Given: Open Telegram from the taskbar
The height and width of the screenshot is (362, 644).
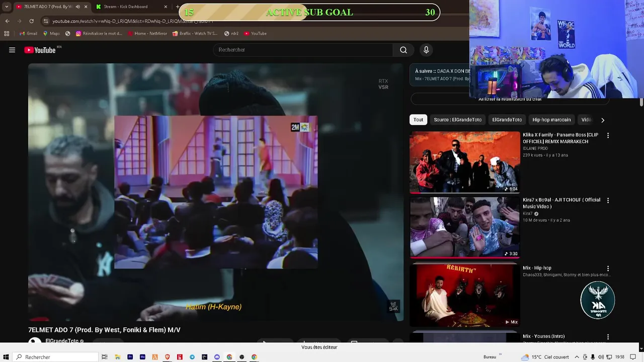Looking at the screenshot, I should point(192,357).
